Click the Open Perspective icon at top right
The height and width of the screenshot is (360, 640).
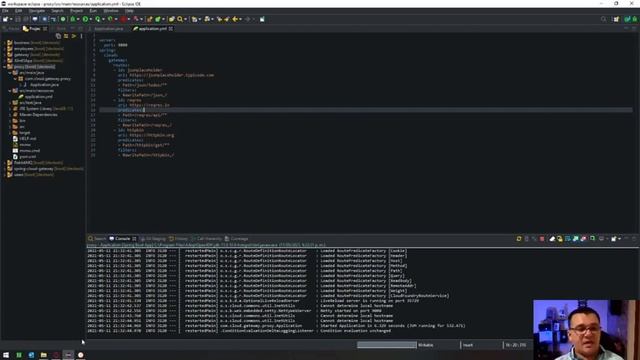pos(616,19)
